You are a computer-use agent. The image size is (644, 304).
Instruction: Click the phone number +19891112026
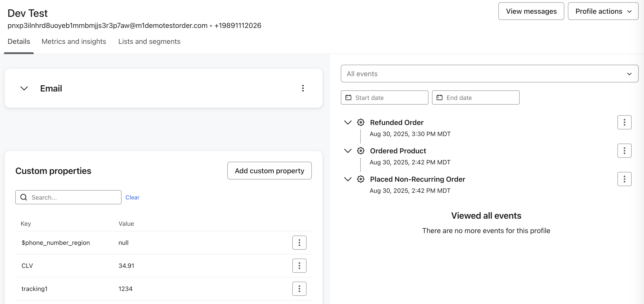(238, 25)
